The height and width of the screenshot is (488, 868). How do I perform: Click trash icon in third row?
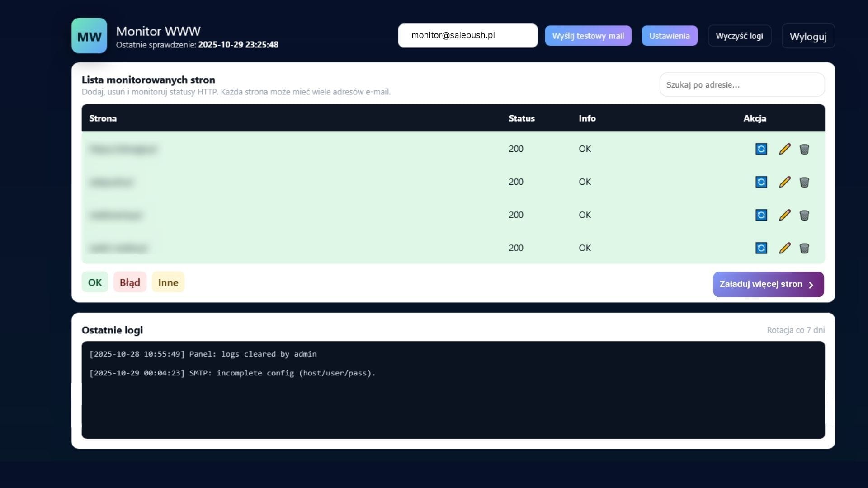(804, 215)
